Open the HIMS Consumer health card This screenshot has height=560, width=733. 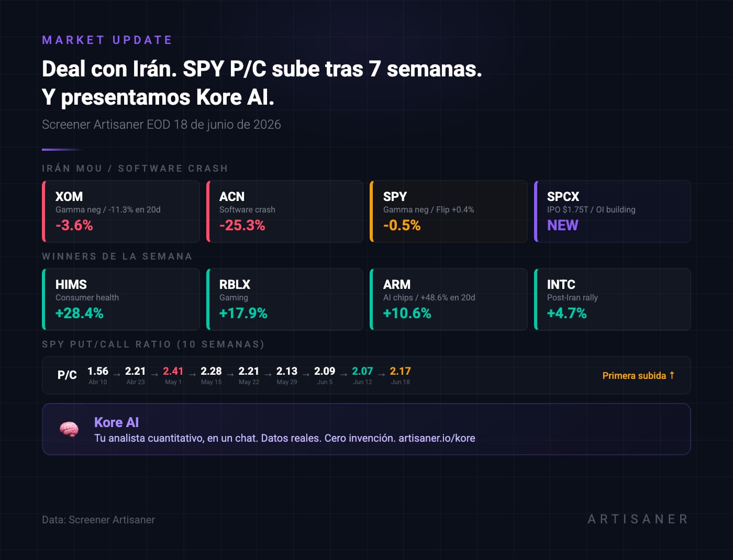pyautogui.click(x=121, y=299)
